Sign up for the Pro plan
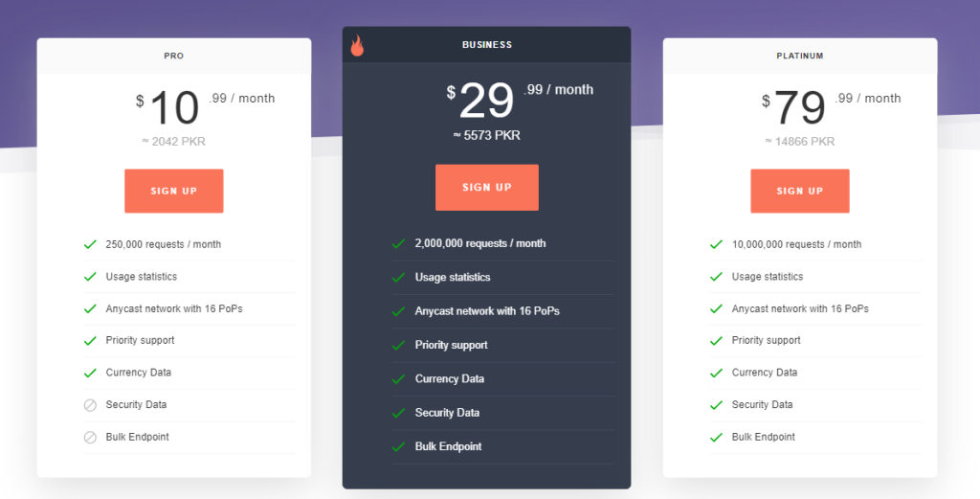The image size is (980, 499). coord(174,191)
